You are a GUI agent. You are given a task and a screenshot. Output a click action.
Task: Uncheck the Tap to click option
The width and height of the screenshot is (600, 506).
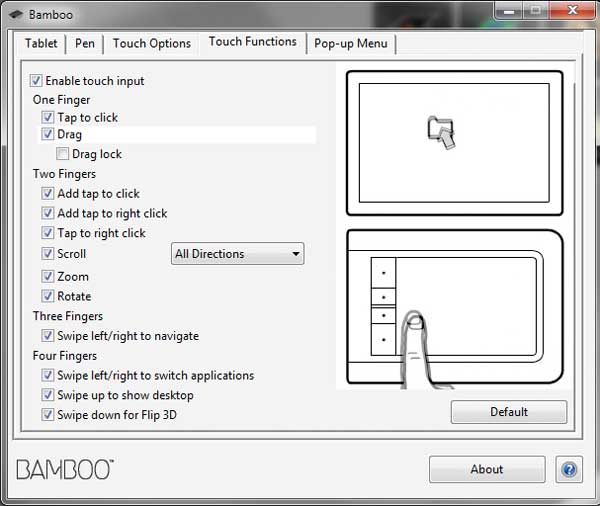(x=47, y=117)
